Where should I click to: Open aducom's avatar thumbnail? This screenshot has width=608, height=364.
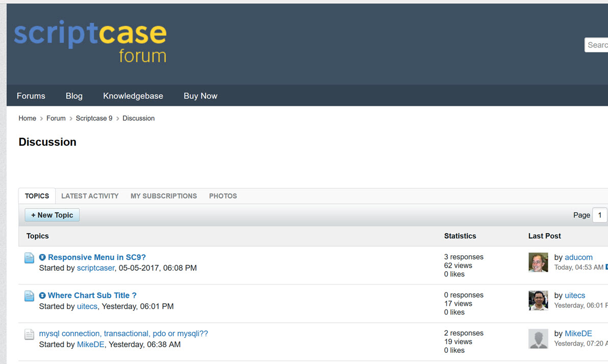pos(538,262)
